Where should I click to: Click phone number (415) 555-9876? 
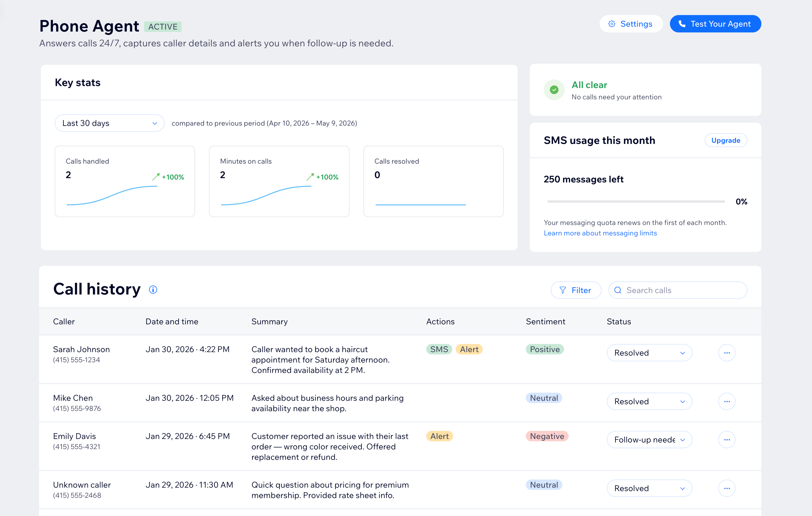pos(77,408)
